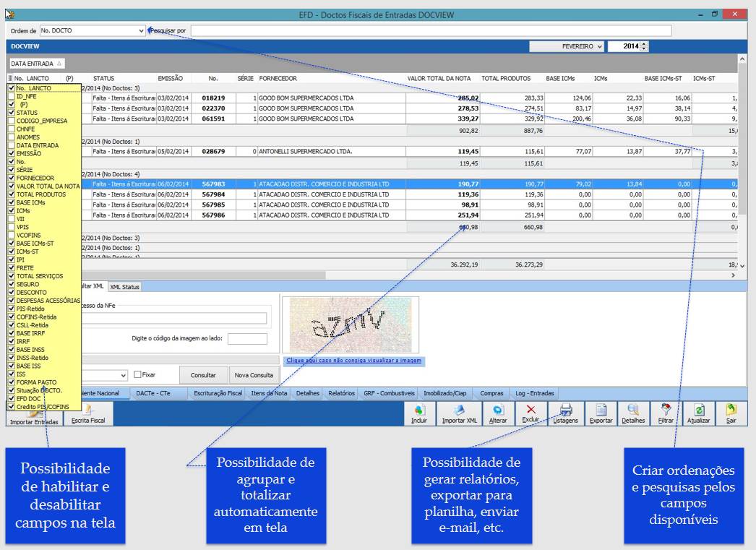Increase the year 2014 stepper

[645, 44]
